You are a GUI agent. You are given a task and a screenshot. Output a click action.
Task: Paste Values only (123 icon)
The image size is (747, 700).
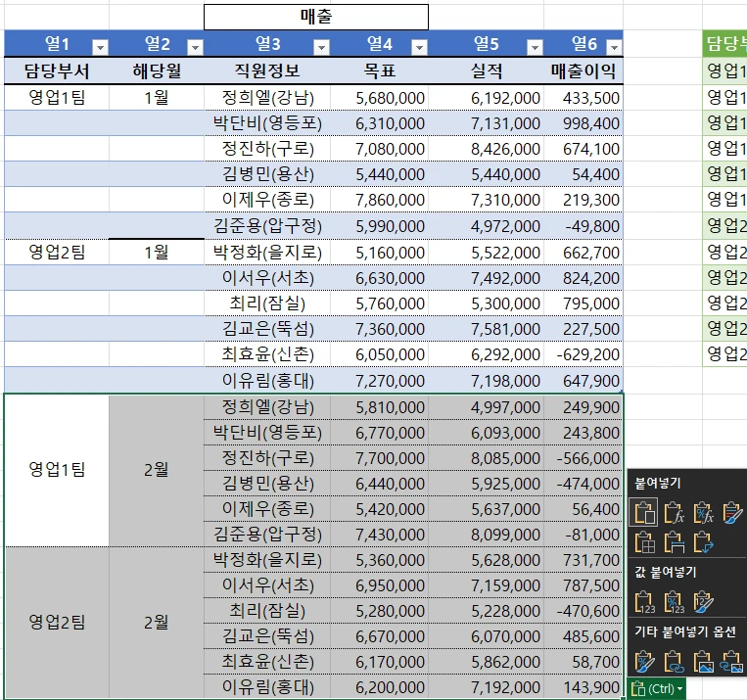tap(644, 601)
